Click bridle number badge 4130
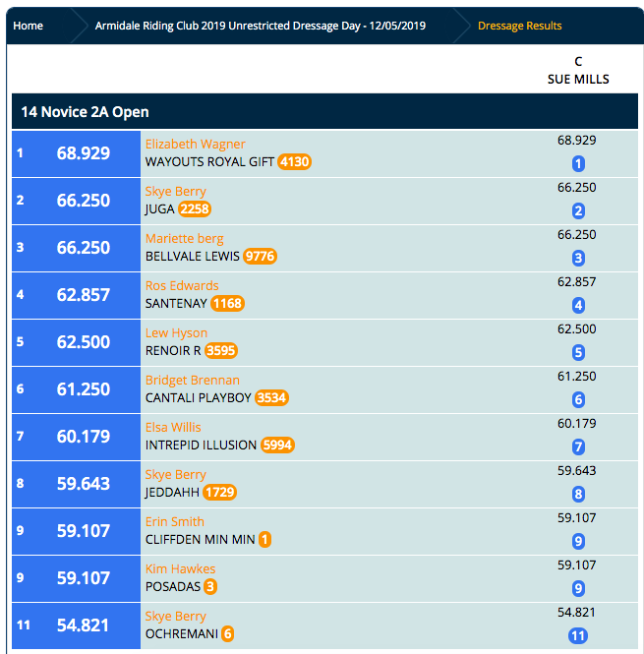This screenshot has width=644, height=654. 295,162
